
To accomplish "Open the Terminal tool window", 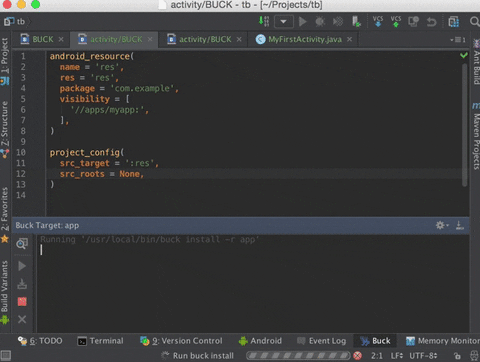I will point(100,341).
